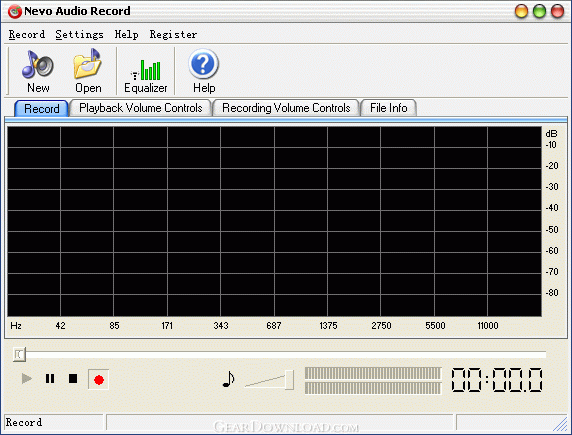Switch to the File Info tab
This screenshot has height=435, width=572.
pyautogui.click(x=389, y=108)
